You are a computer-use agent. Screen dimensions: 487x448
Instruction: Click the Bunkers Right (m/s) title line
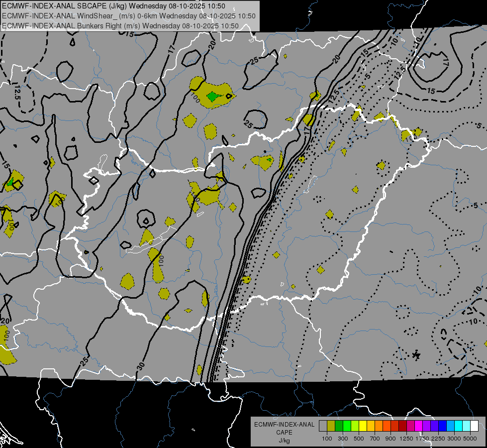coord(120,26)
